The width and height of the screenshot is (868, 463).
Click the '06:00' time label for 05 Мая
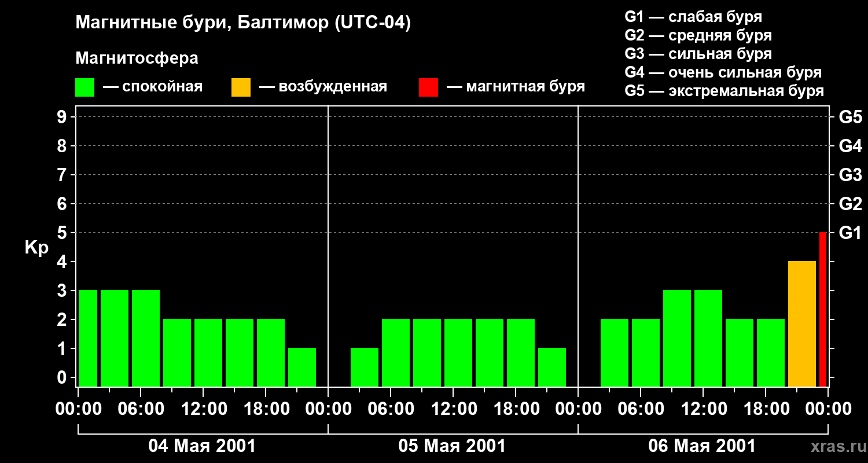tap(391, 409)
